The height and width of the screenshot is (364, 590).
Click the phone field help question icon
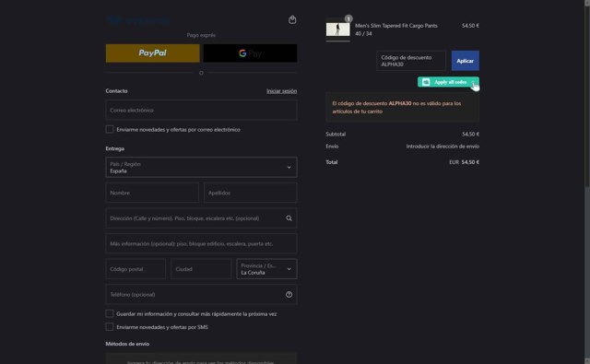289,295
